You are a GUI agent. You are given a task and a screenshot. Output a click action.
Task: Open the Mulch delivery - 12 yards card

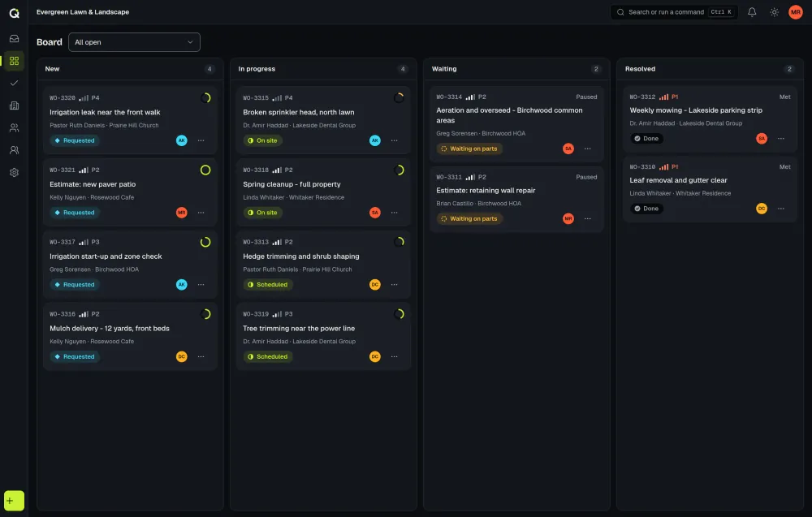click(130, 336)
